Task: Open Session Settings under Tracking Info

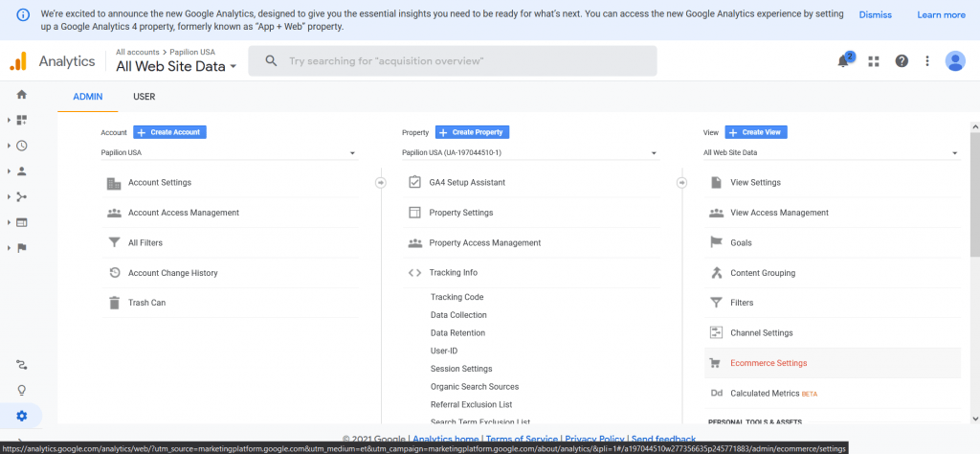Action: 461,369
